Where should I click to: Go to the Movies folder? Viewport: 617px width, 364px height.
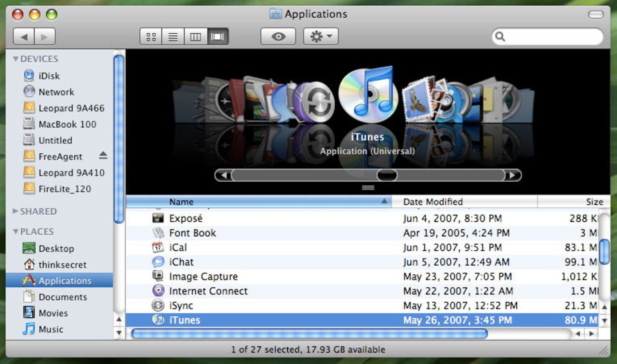tap(53, 313)
